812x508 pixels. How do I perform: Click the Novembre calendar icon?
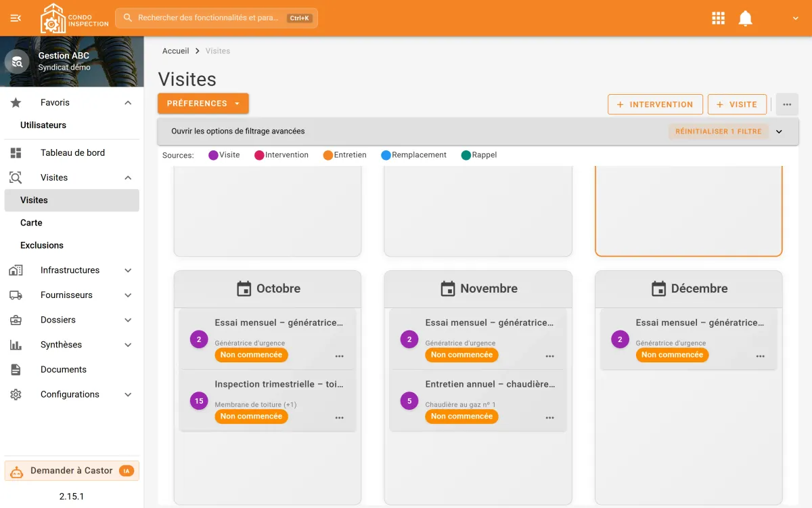(x=448, y=289)
